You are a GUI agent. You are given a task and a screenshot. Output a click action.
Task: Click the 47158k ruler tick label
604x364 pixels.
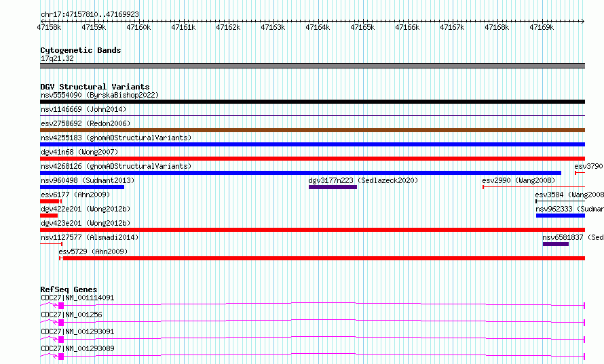[49, 27]
